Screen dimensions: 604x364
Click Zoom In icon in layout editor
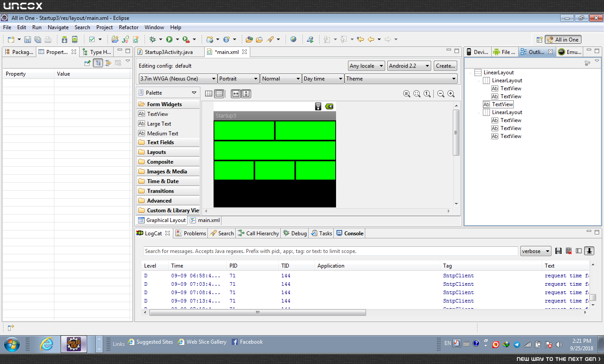[x=451, y=94]
